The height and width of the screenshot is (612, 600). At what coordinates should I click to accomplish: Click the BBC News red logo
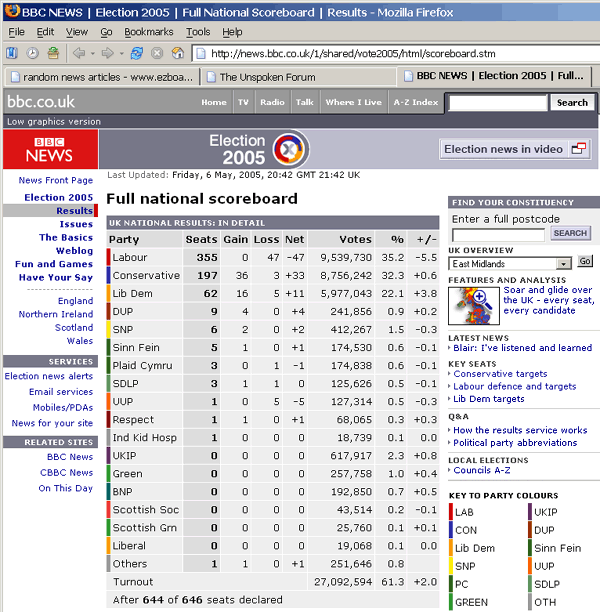[x=50, y=149]
